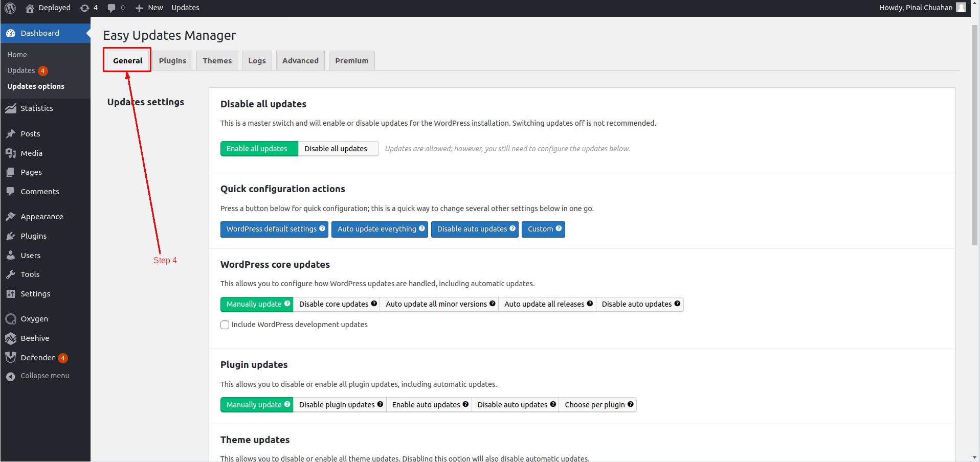This screenshot has height=462, width=980.
Task: Click the Dashboard gauge icon
Action: pyautogui.click(x=11, y=33)
